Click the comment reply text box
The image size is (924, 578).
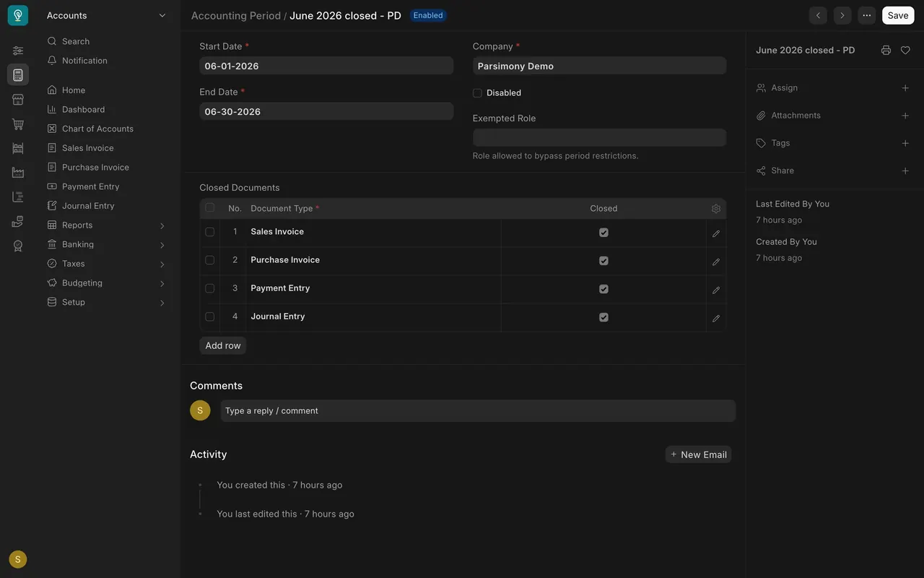coord(478,410)
